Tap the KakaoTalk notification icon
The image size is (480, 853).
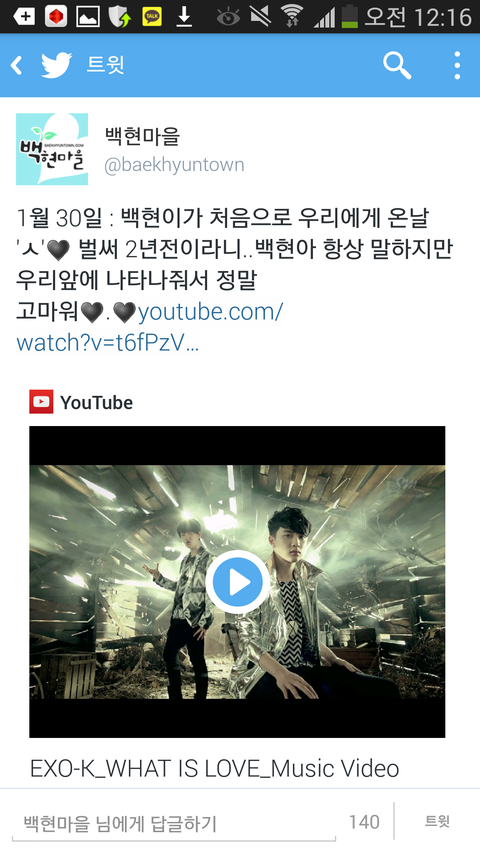[152, 17]
